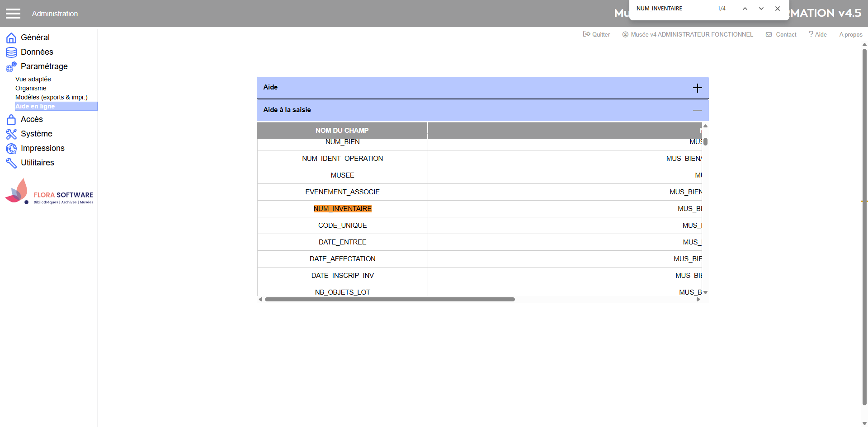This screenshot has width=868, height=427.
Task: Click the CODE_UNIQUE cell
Action: 343,225
